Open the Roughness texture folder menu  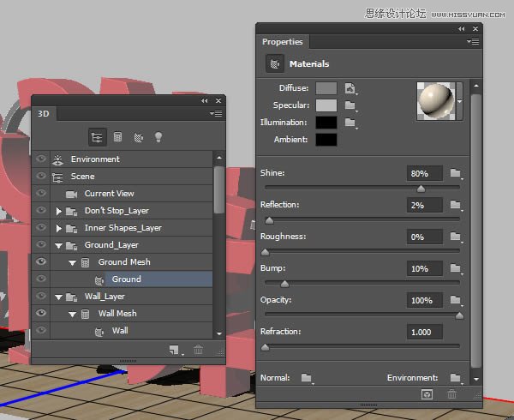[456, 237]
